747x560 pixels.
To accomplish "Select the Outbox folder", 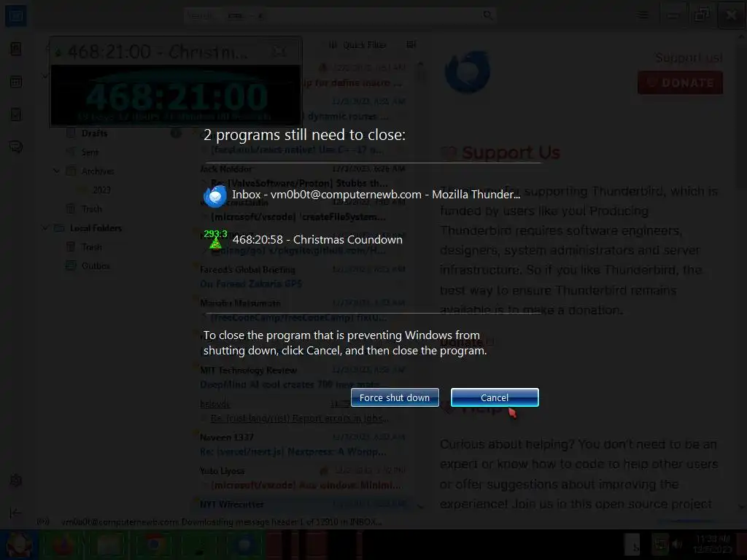I will click(x=96, y=265).
